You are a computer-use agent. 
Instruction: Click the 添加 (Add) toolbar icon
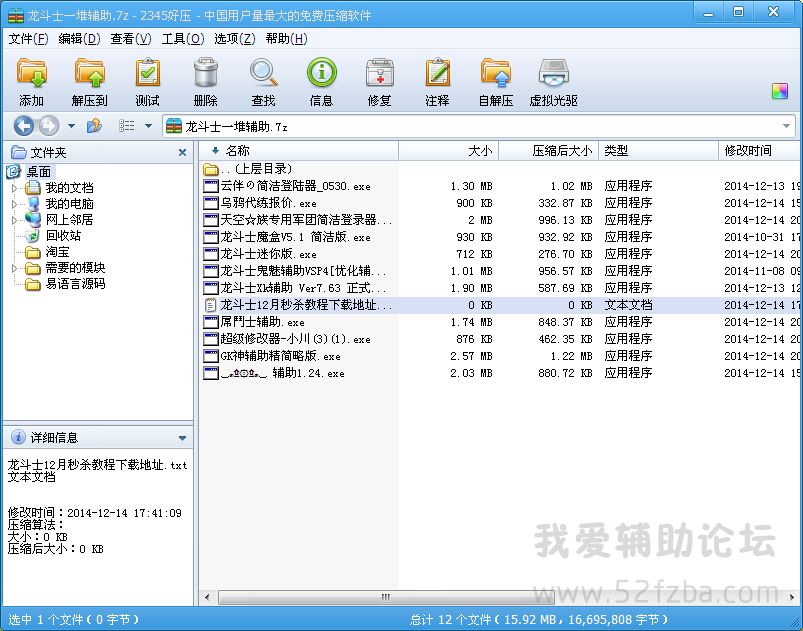tap(31, 73)
